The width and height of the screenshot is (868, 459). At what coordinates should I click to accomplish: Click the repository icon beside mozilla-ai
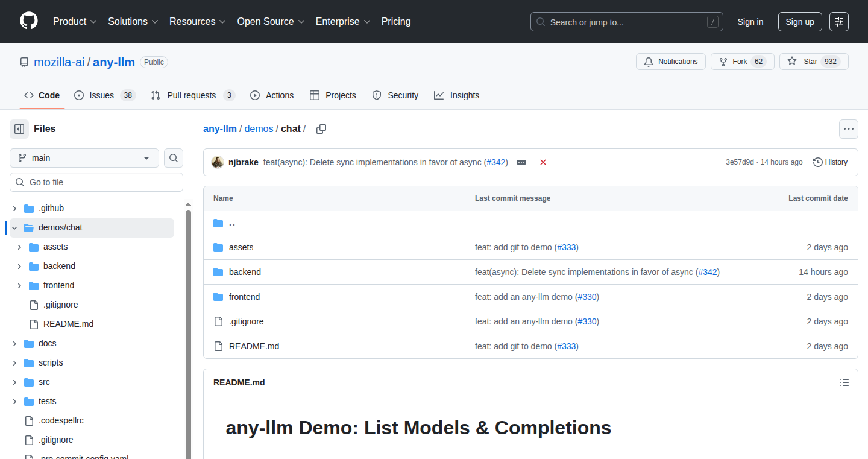pyautogui.click(x=24, y=62)
